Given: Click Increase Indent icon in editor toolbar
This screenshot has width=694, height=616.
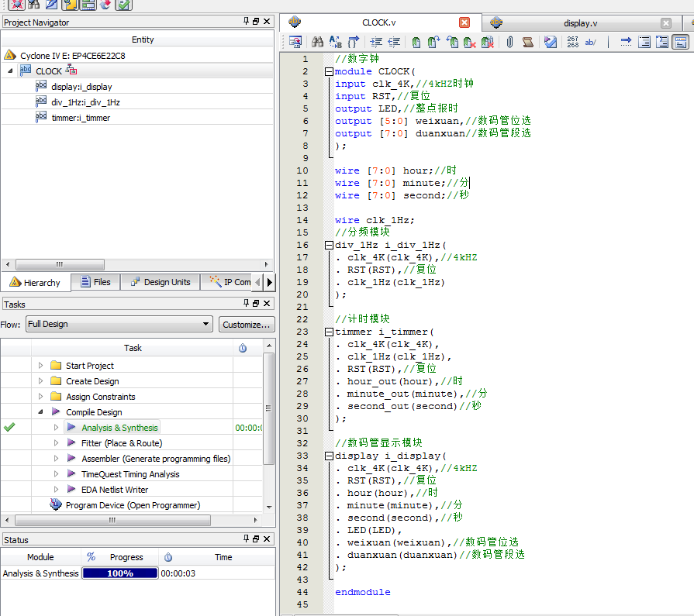Looking at the screenshot, I should 376,42.
